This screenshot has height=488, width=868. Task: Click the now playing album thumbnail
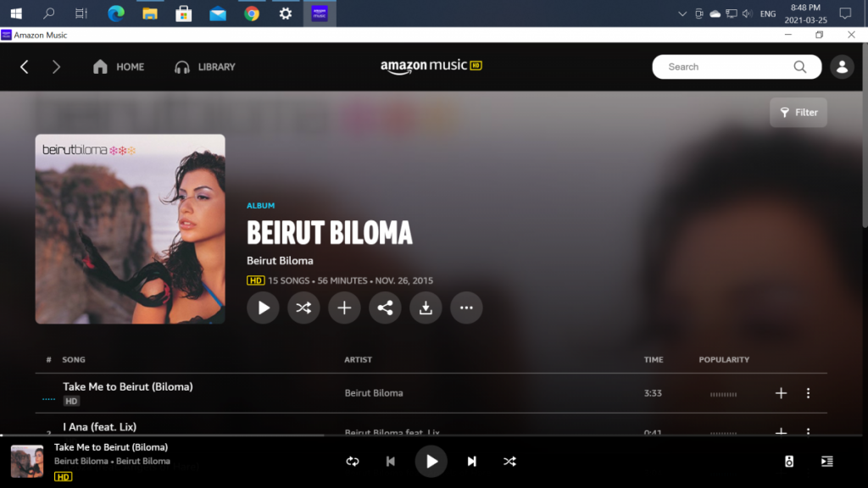(27, 462)
